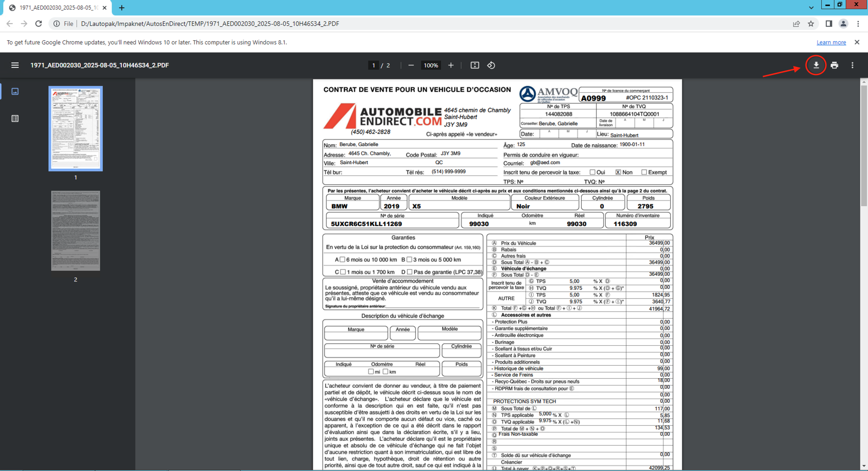Click the scrollbar down arrow

(x=864, y=466)
